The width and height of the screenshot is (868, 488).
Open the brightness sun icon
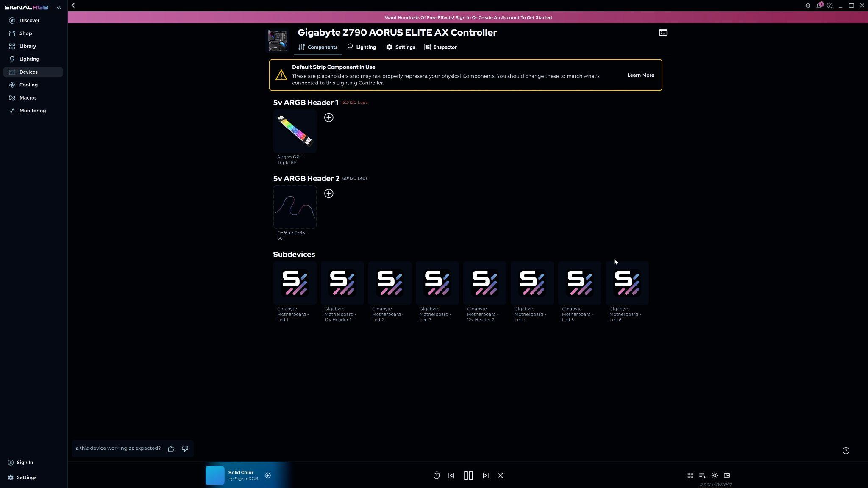point(715,476)
